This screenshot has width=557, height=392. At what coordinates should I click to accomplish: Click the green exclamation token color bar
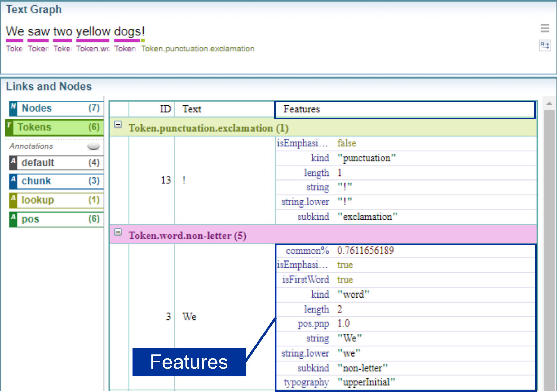click(143, 40)
